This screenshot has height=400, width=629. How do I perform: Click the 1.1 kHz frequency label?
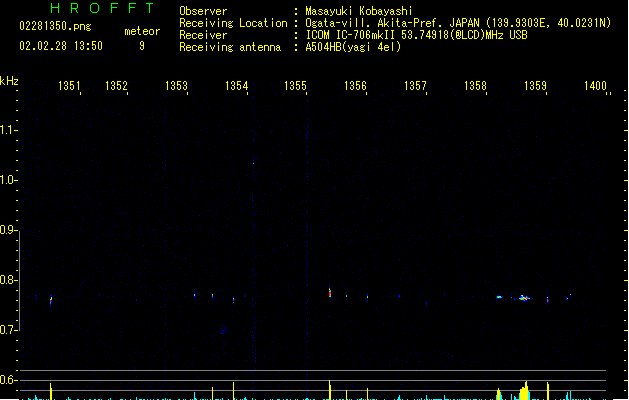[x=8, y=130]
